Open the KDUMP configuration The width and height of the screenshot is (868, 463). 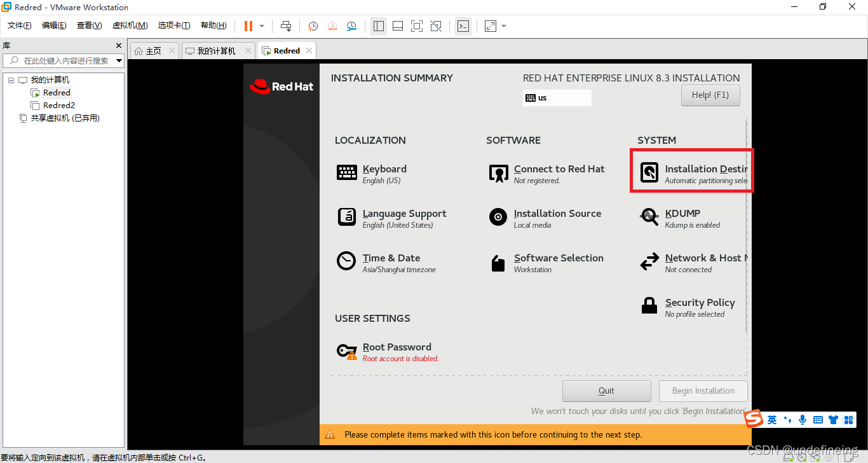coord(681,218)
